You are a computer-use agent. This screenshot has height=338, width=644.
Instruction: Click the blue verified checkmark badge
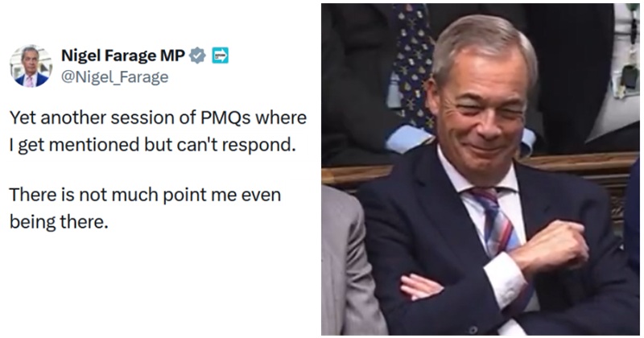[x=196, y=56]
